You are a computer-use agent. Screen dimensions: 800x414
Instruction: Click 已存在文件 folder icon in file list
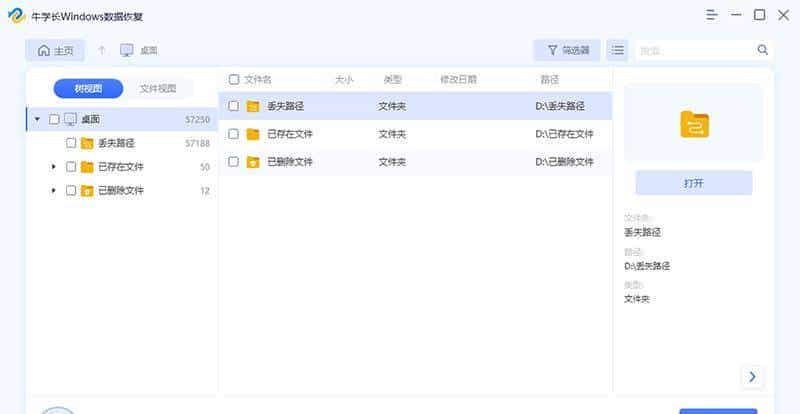pos(253,134)
